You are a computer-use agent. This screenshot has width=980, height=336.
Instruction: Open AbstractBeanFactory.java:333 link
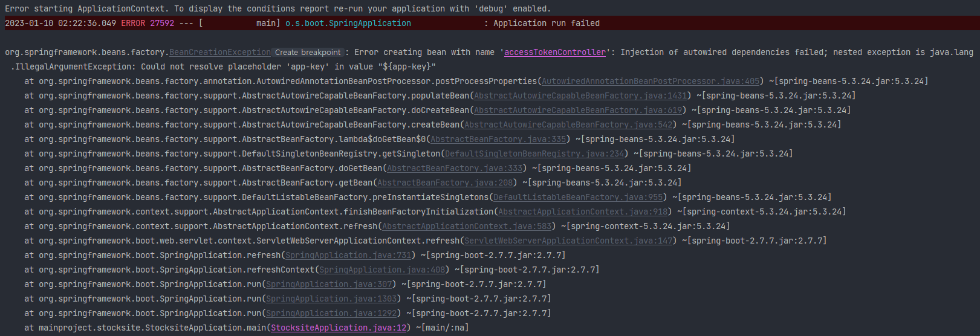click(455, 169)
